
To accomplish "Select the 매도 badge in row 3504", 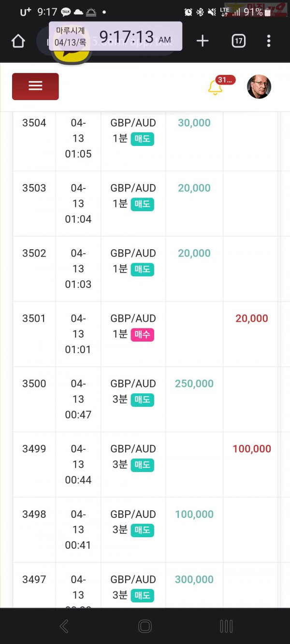I will pyautogui.click(x=142, y=139).
